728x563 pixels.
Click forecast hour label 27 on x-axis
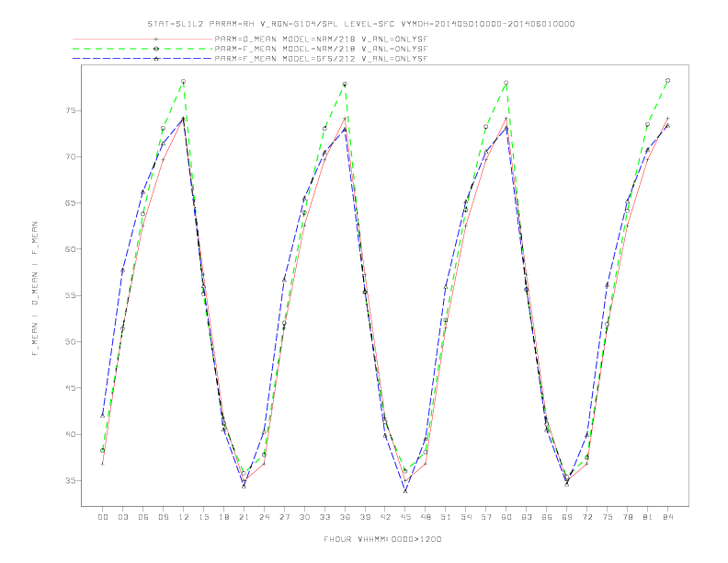(x=284, y=517)
